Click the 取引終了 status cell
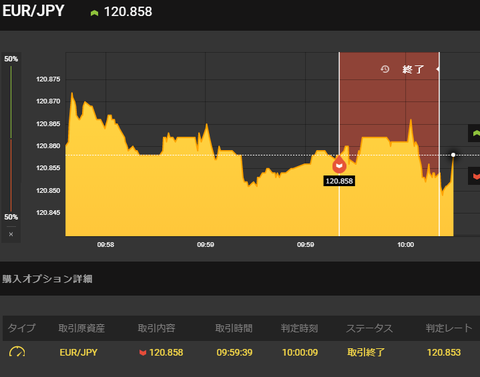 click(x=366, y=352)
